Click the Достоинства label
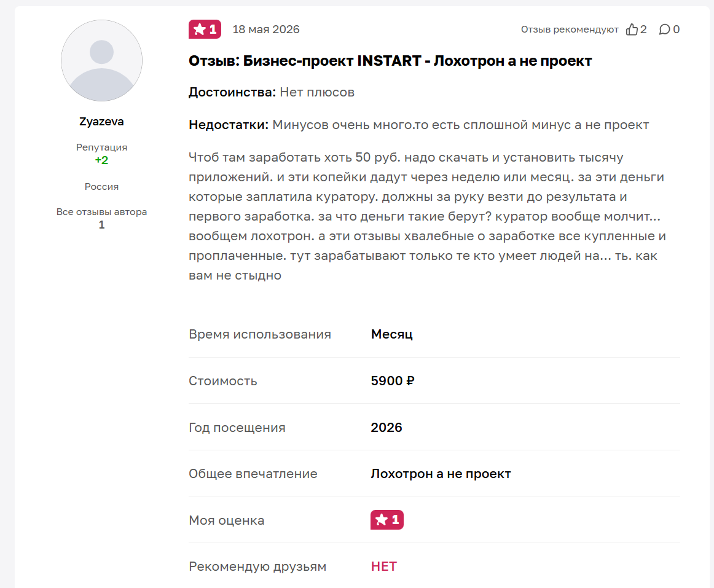Image resolution: width=714 pixels, height=588 pixels. click(232, 92)
